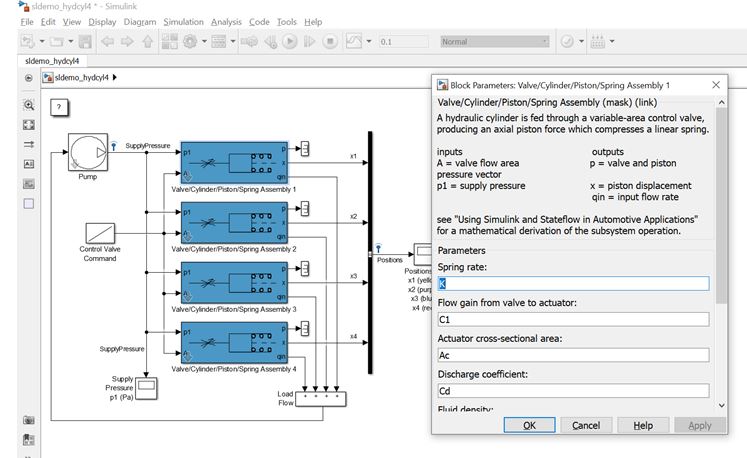Viewport: 747px width, 458px height.
Task: Click OK in Block Parameters dialog
Action: pos(529,425)
